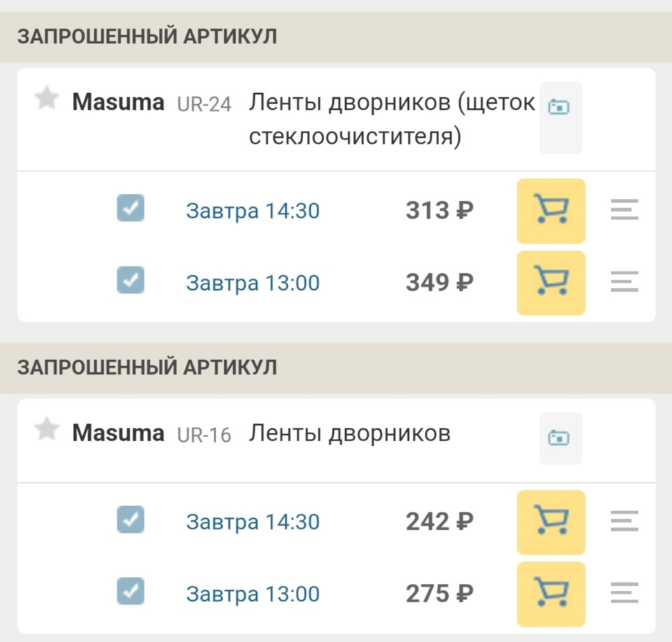
Task: Add the 275 ₽ UR-16 offer to cart
Action: point(551,594)
